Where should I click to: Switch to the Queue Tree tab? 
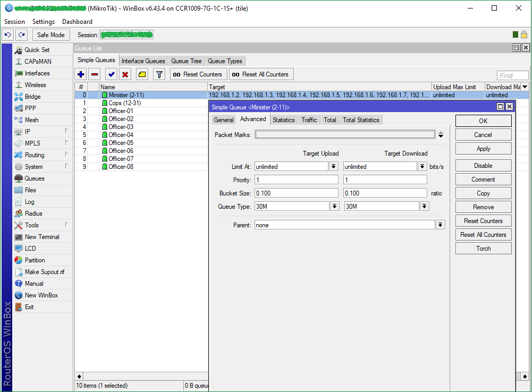tap(186, 61)
